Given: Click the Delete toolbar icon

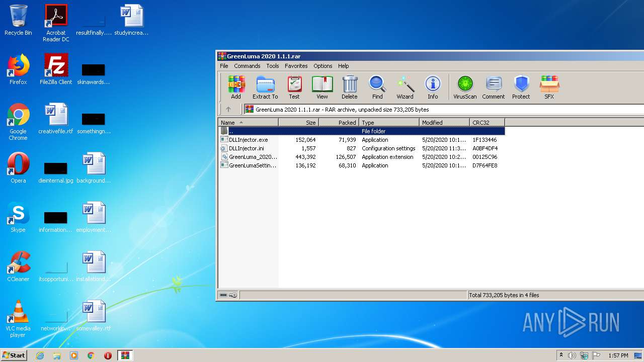Looking at the screenshot, I should pos(350,87).
